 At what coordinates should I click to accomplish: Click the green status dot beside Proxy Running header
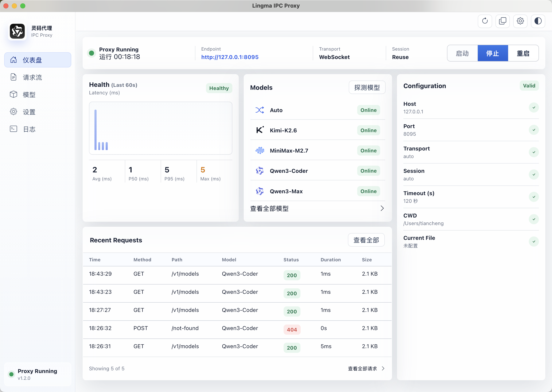point(92,53)
